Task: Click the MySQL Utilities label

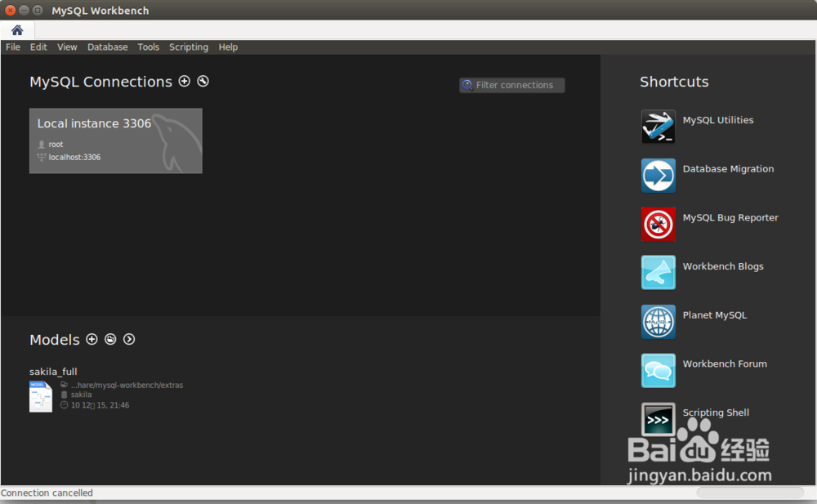Action: 717,120
